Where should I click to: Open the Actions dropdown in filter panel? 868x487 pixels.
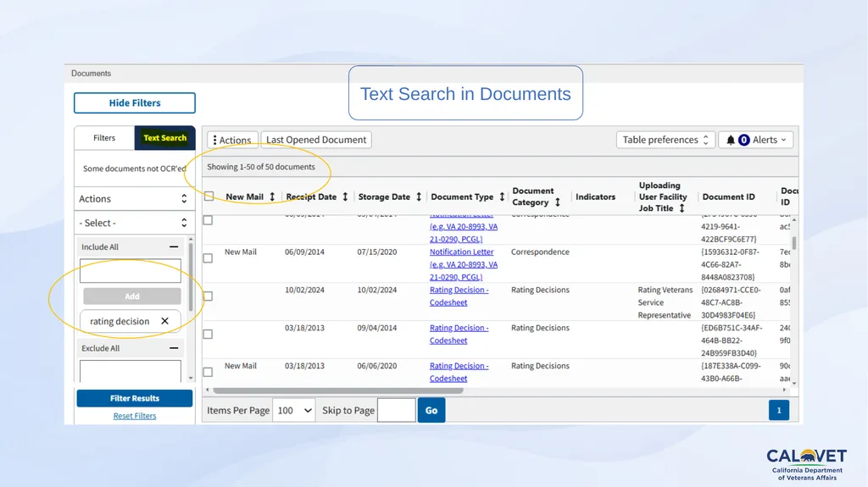pyautogui.click(x=135, y=199)
